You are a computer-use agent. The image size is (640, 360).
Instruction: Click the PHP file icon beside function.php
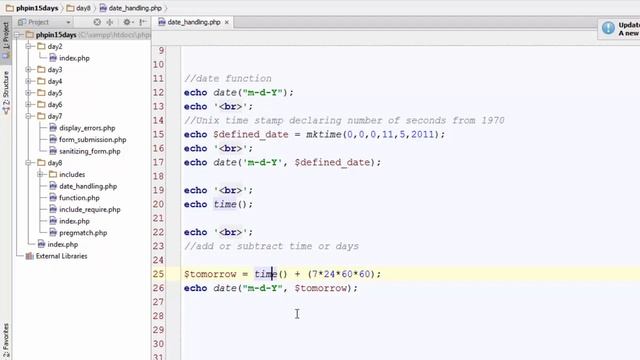[x=53, y=198]
